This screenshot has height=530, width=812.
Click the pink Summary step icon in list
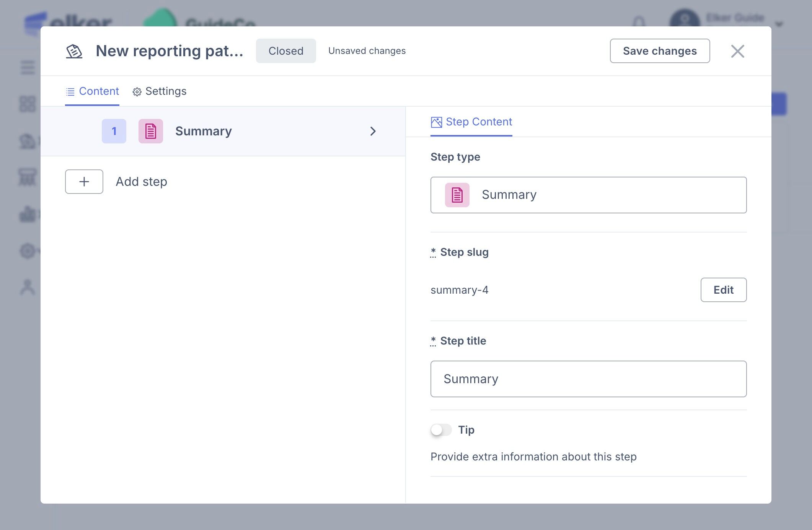pos(150,131)
